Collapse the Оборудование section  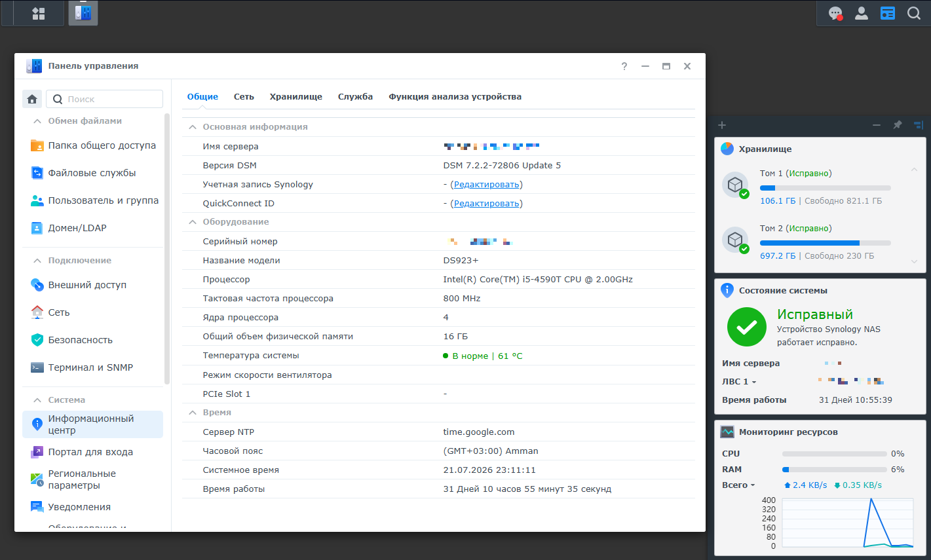point(193,222)
